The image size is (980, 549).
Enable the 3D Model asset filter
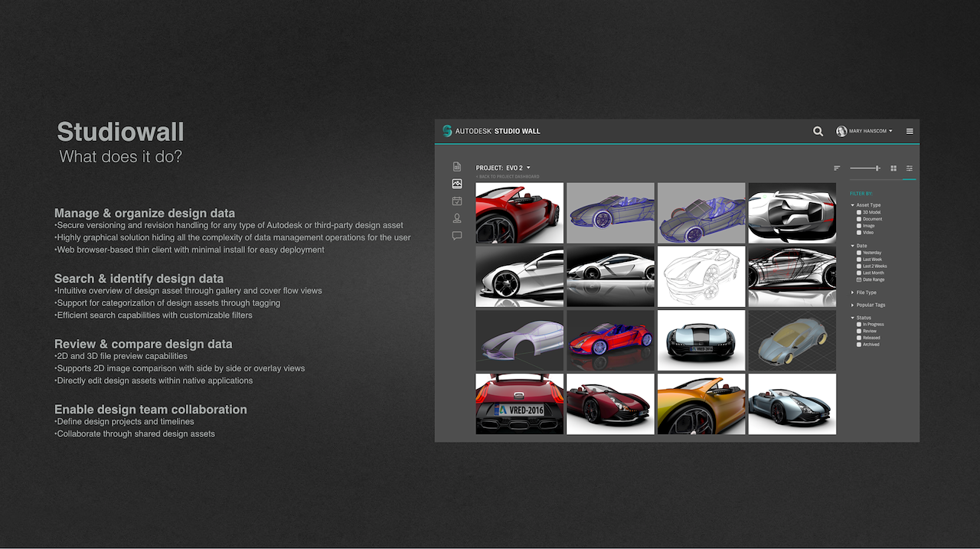pyautogui.click(x=859, y=212)
